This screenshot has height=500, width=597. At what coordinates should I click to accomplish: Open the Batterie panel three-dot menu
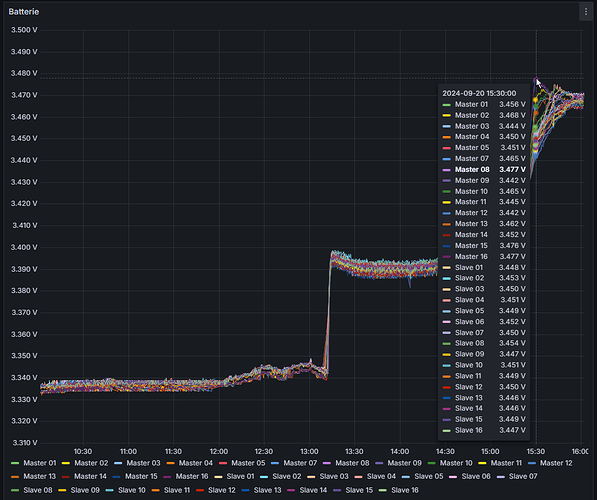pyautogui.click(x=586, y=12)
